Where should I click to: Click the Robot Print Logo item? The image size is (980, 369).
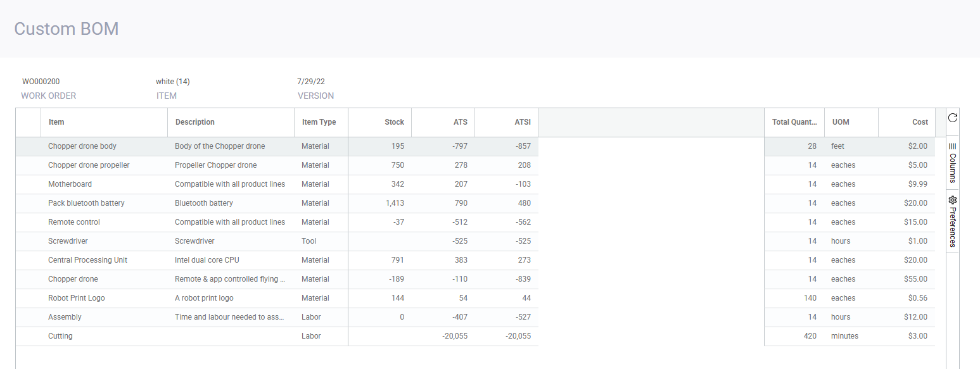pyautogui.click(x=77, y=298)
